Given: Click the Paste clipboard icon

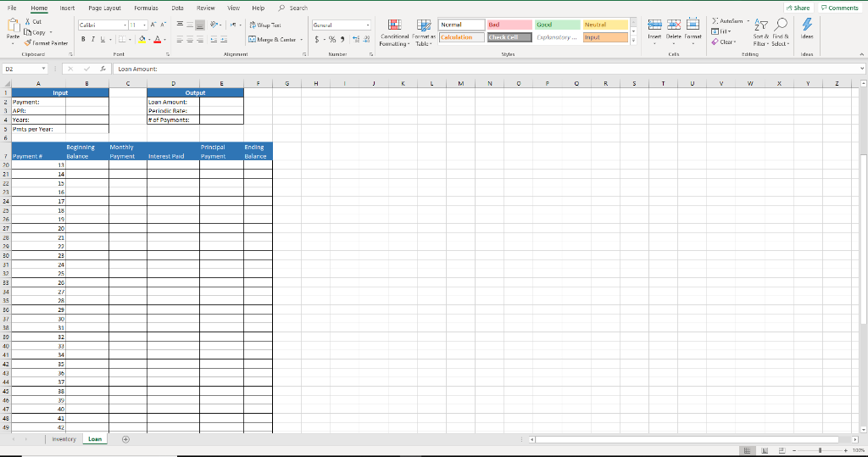Looking at the screenshot, I should click(x=14, y=25).
